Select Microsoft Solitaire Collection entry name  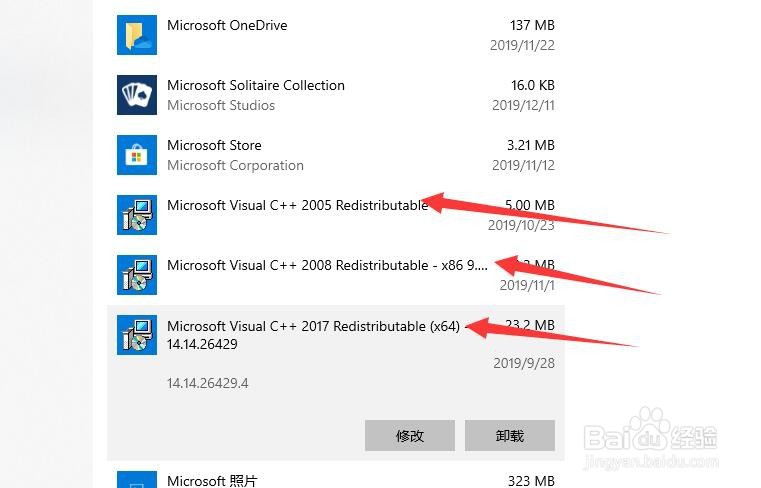[256, 85]
